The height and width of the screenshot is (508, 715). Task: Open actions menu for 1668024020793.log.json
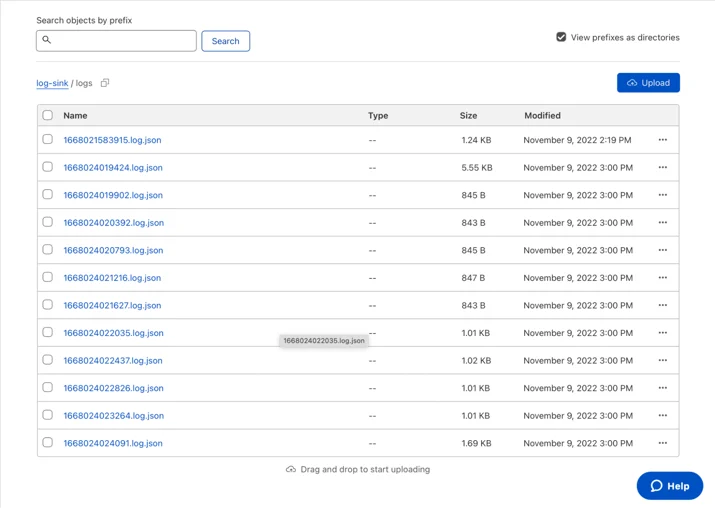pos(663,250)
